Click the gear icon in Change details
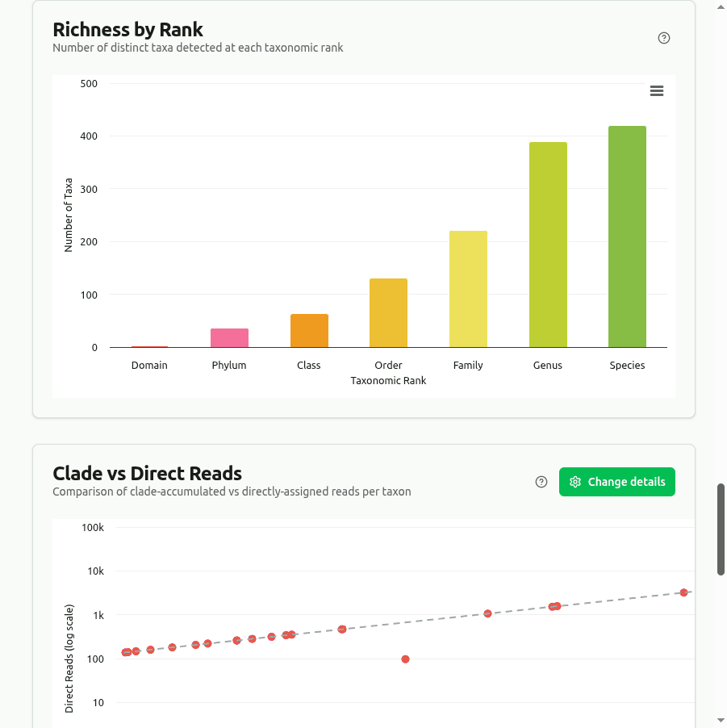This screenshot has height=728, width=727. point(575,482)
